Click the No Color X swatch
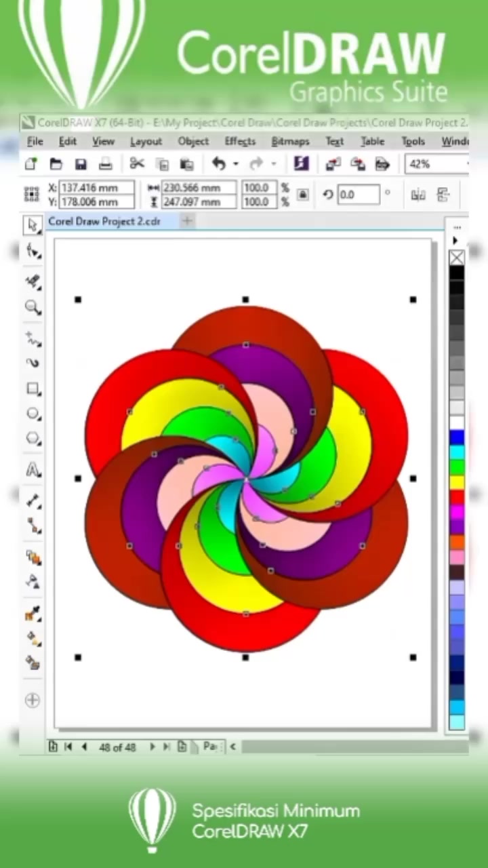The image size is (488, 868). (x=457, y=258)
